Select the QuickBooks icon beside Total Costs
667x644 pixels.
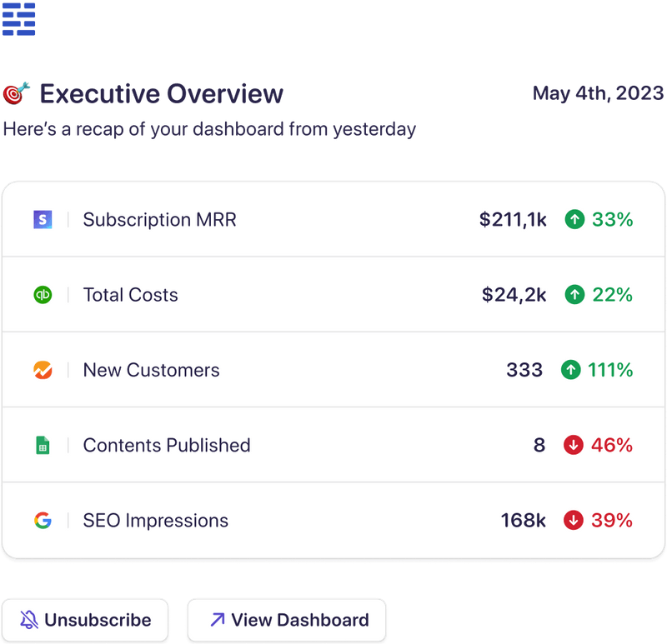click(43, 295)
